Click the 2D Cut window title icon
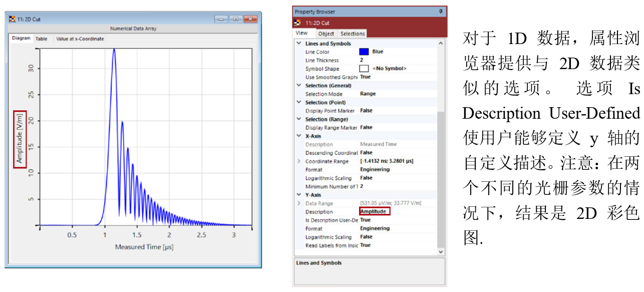644x292 pixels. (13, 19)
